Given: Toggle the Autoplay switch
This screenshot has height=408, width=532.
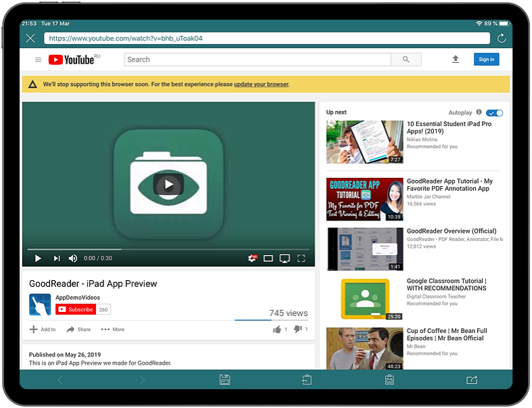Looking at the screenshot, I should [494, 113].
